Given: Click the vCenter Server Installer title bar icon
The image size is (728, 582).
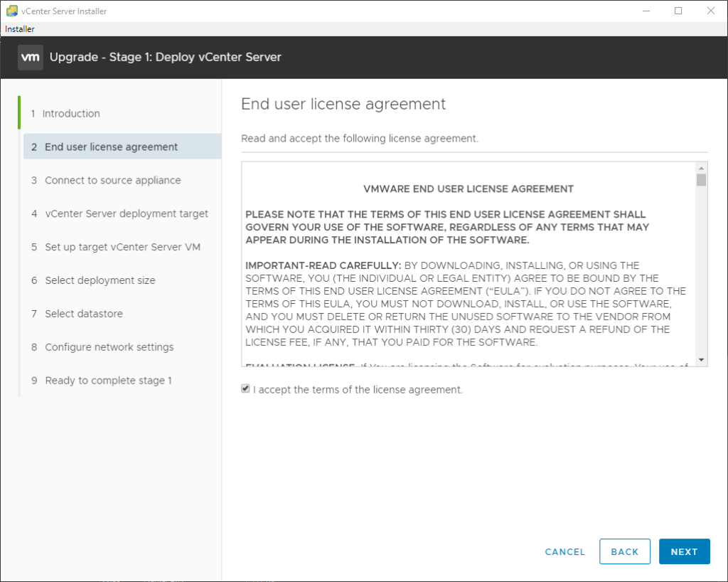Looking at the screenshot, I should [11, 11].
